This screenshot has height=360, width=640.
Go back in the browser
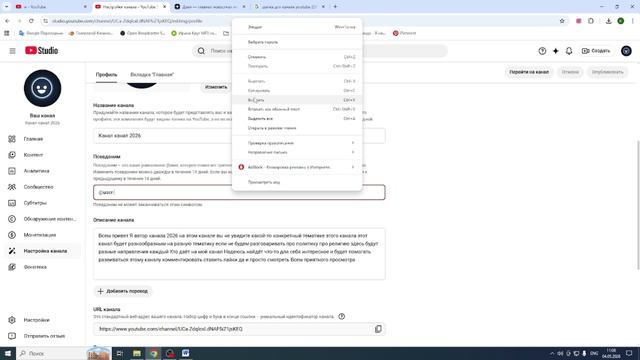pyautogui.click(x=7, y=21)
